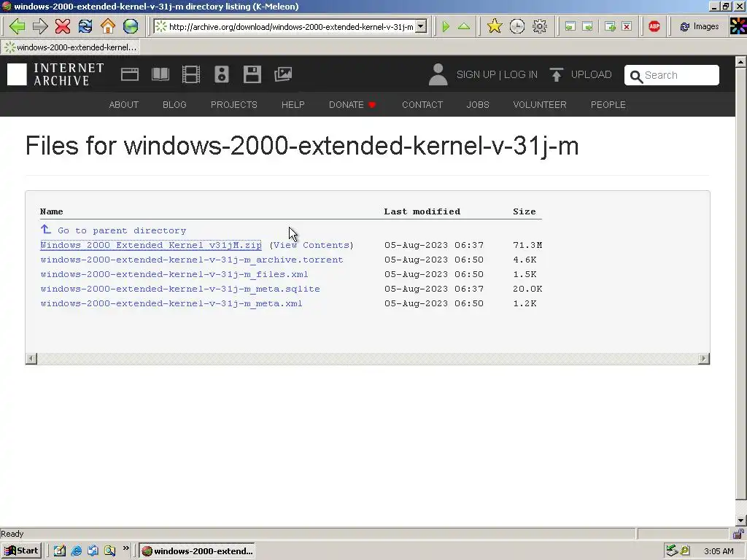Go forward with the gray right arrow
The height and width of the screenshot is (560, 747).
pyautogui.click(x=40, y=26)
